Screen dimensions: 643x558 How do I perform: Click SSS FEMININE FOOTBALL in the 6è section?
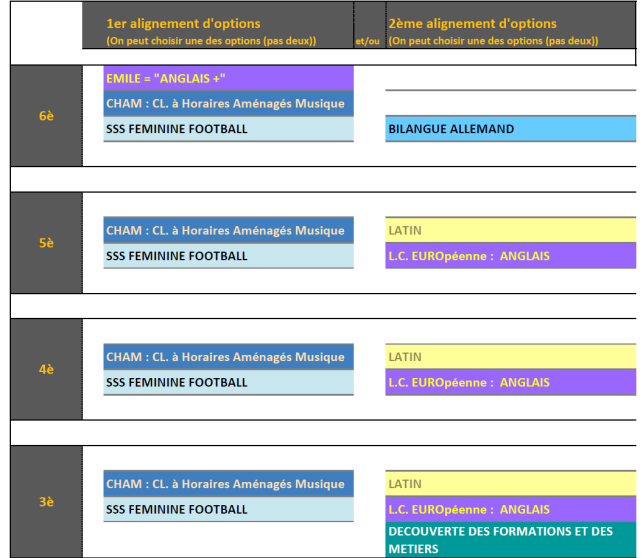click(228, 129)
